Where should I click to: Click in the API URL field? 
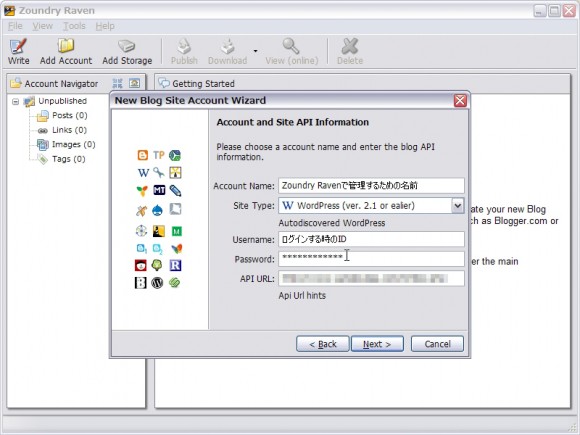pyautogui.click(x=371, y=278)
